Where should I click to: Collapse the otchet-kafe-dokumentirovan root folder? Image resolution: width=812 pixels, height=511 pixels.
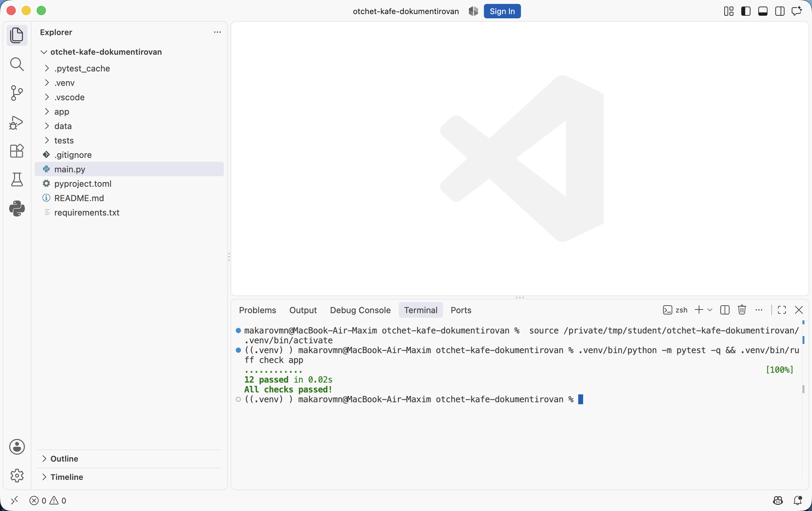pos(129,52)
